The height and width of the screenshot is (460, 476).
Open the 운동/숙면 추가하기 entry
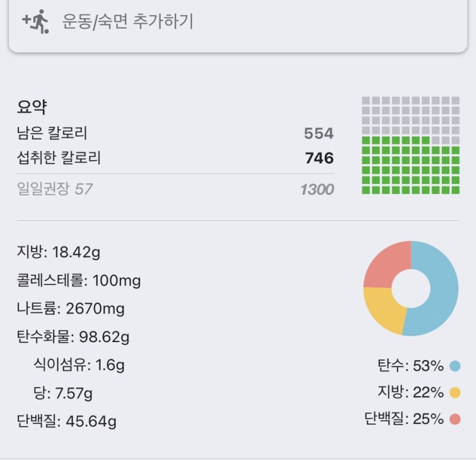pyautogui.click(x=127, y=22)
